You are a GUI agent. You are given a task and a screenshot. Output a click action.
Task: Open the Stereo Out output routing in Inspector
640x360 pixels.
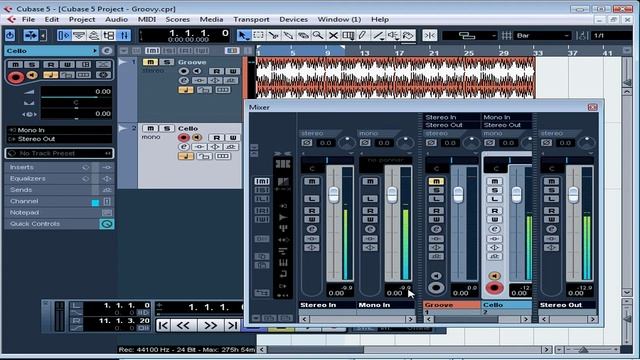(x=60, y=139)
